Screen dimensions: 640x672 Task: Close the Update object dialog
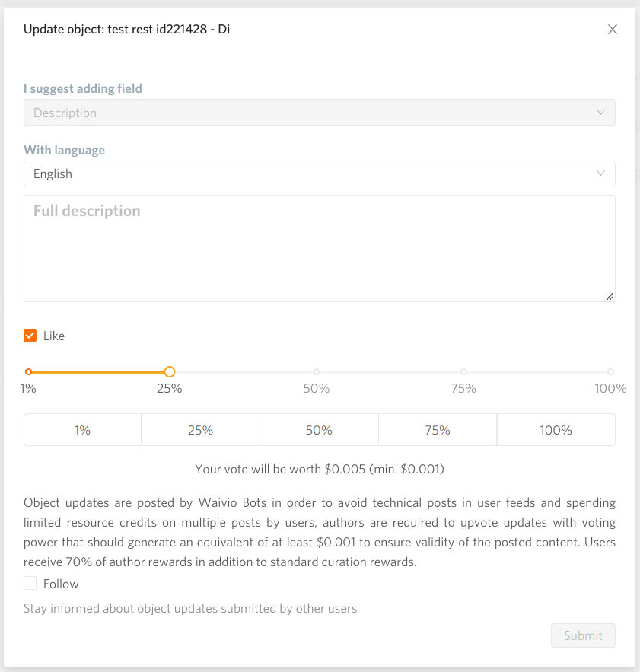pos(613,30)
